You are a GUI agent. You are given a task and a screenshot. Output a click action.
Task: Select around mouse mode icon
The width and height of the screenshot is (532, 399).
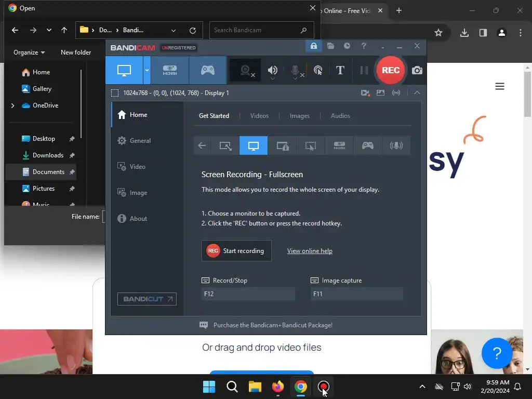(x=311, y=145)
